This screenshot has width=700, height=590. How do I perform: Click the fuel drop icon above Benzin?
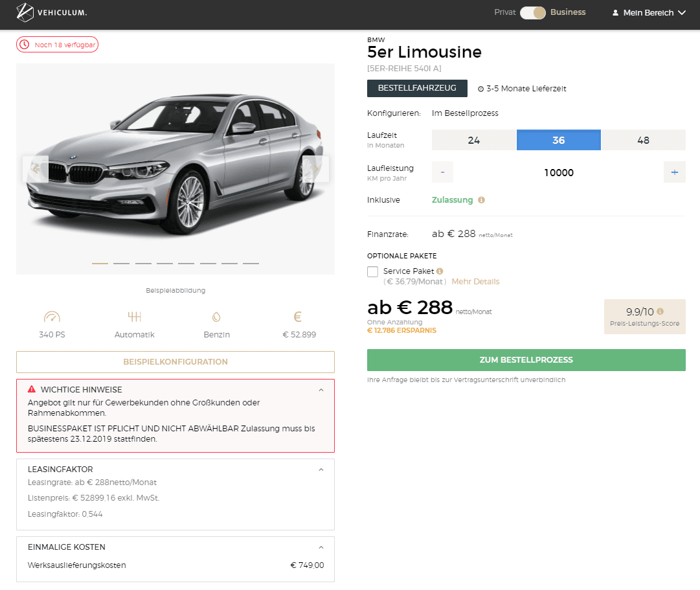216,317
